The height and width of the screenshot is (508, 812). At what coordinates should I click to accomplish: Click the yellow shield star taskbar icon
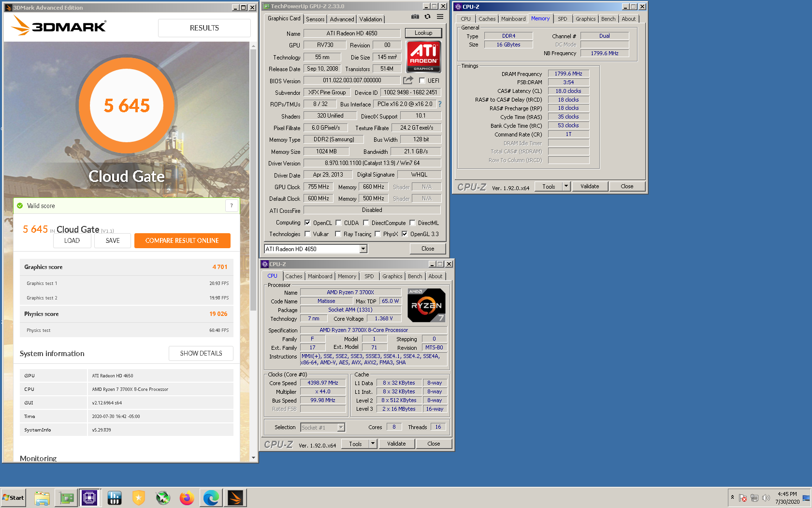[139, 498]
